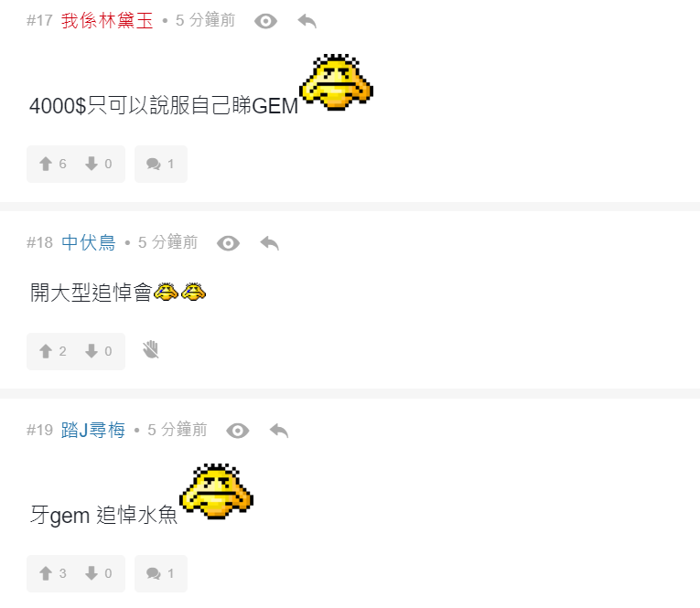Downvote post #19 by 踏J尋梅
Image resolution: width=700 pixels, height=608 pixels.
click(99, 573)
